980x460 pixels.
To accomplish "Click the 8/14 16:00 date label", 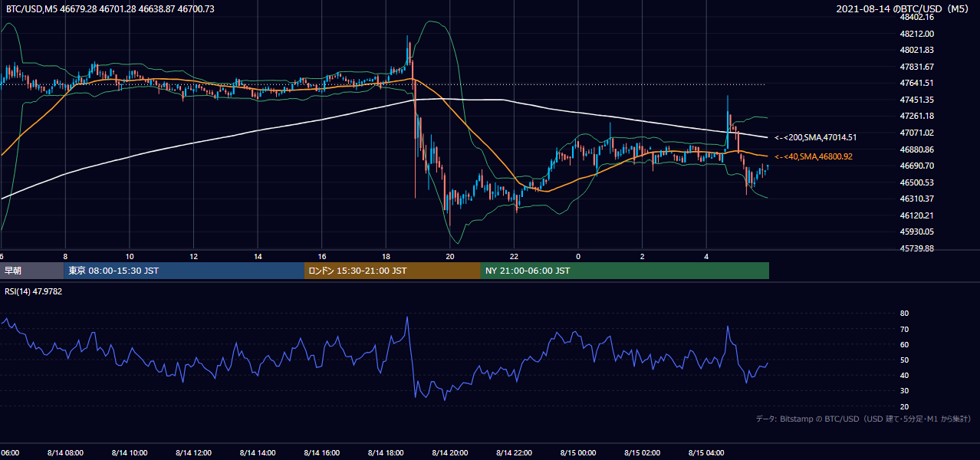I will coord(322,453).
